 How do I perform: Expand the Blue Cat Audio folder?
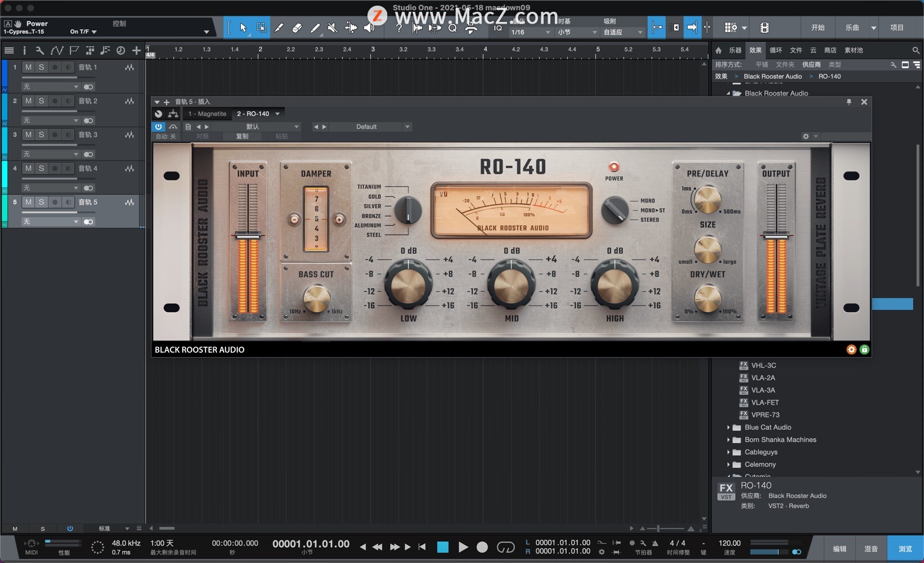point(729,427)
